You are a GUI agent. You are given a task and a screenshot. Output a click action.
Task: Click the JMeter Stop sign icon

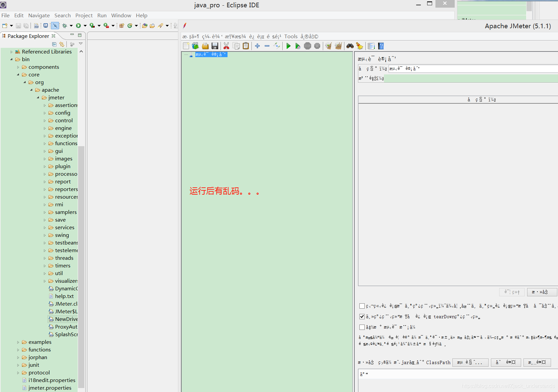point(308,46)
